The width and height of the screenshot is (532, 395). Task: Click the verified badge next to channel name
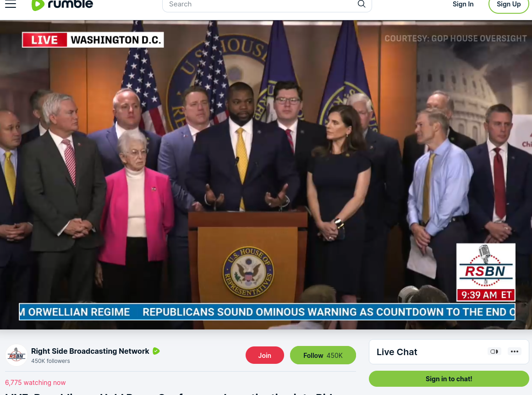156,351
